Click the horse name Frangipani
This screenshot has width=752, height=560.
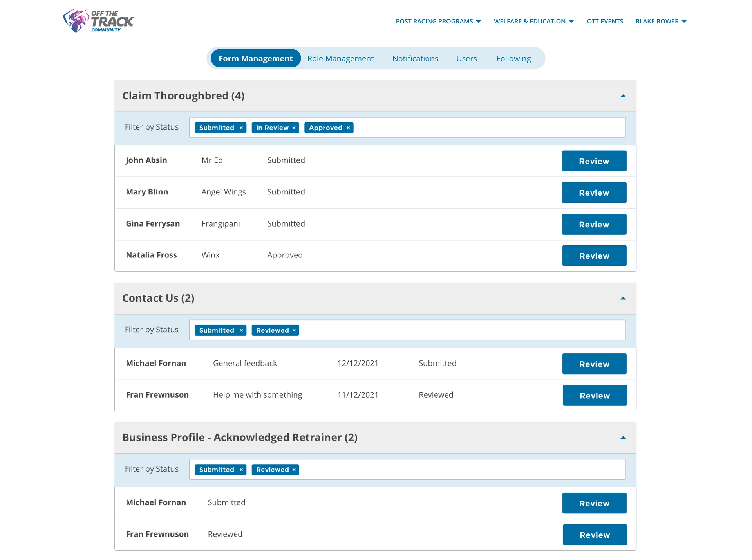pos(221,224)
